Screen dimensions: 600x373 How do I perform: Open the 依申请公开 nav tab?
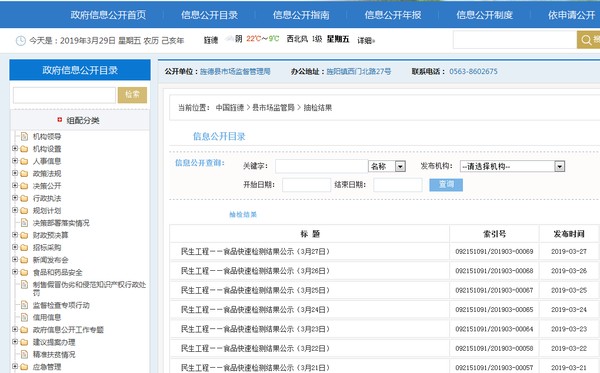tap(572, 15)
